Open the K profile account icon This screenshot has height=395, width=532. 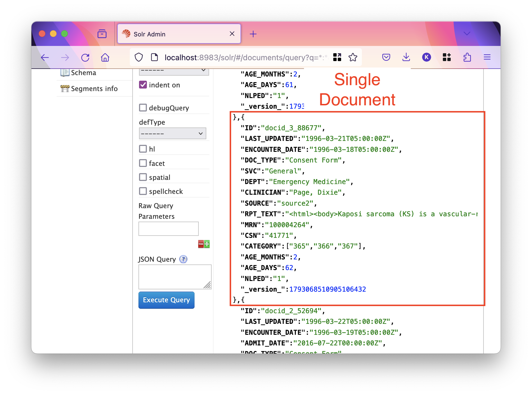427,57
